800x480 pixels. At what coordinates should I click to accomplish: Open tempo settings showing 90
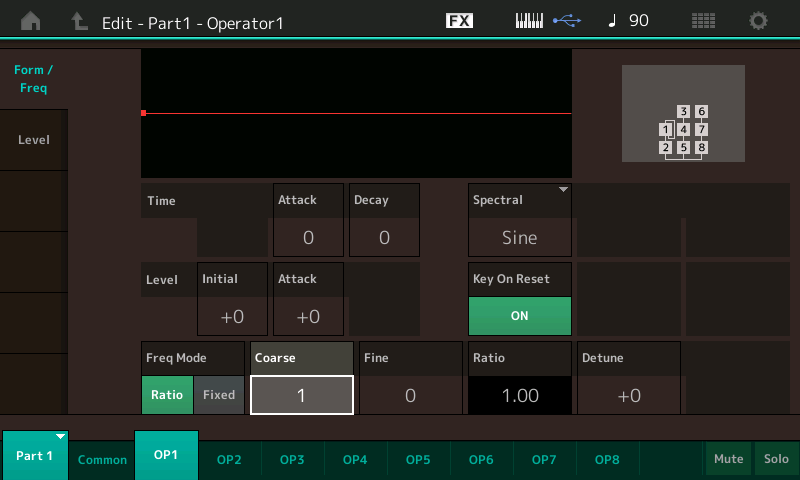click(x=628, y=21)
